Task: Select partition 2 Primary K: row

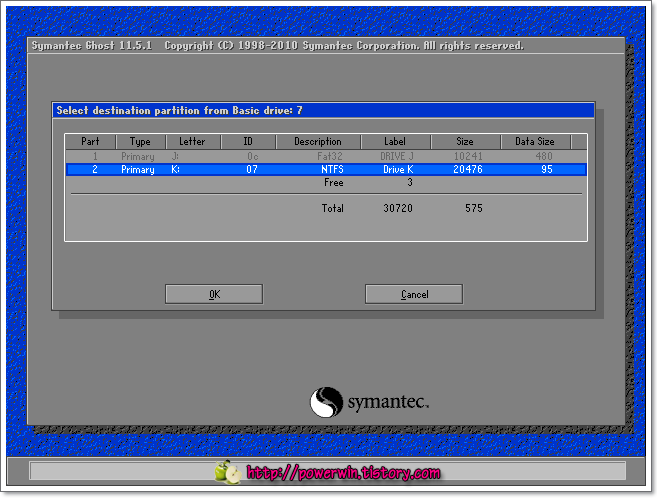Action: pyautogui.click(x=326, y=169)
